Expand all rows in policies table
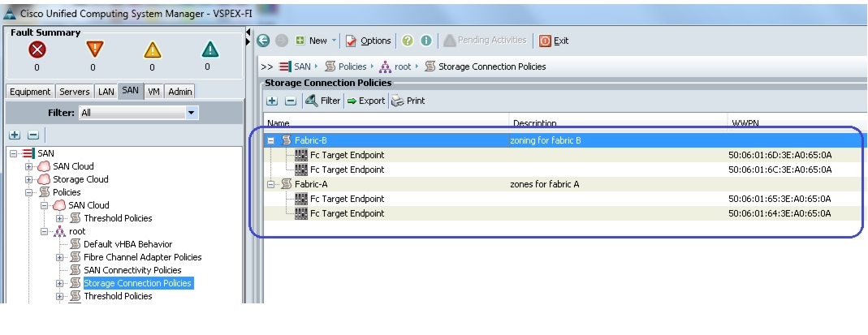This screenshot has width=868, height=335. pyautogui.click(x=272, y=101)
